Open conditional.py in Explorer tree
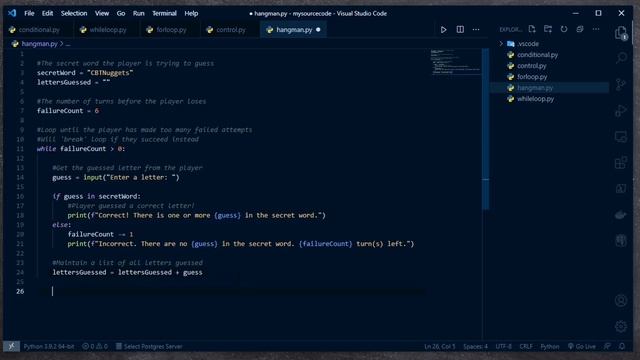The width and height of the screenshot is (640, 360). tap(537, 55)
